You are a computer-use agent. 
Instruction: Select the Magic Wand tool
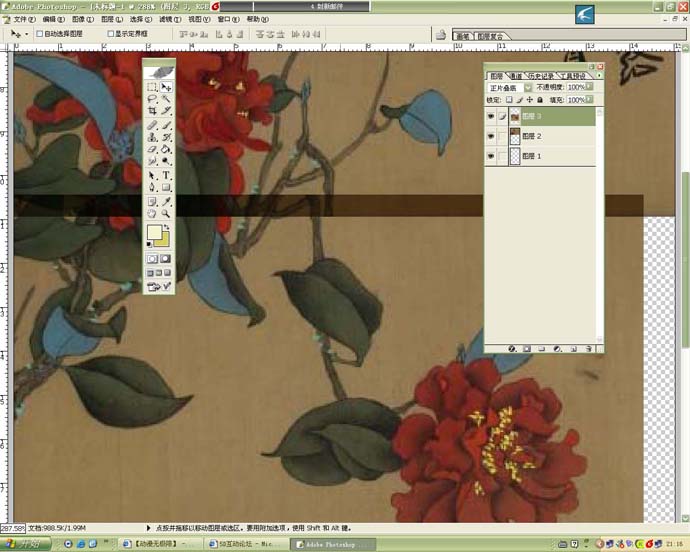(166, 99)
